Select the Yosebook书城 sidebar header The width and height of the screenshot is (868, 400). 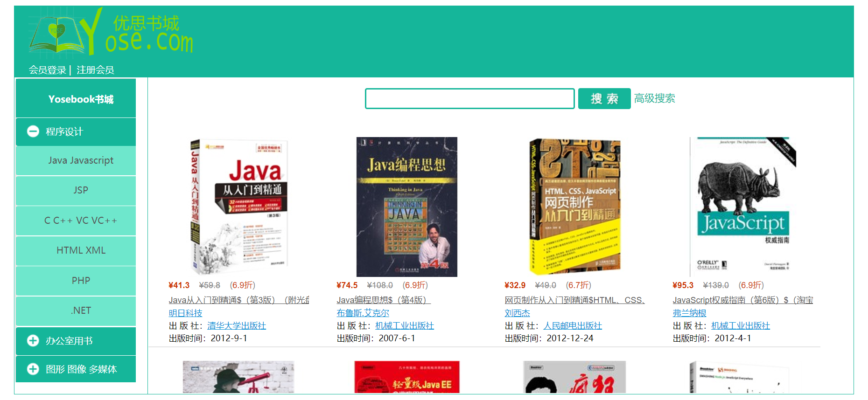(x=76, y=98)
